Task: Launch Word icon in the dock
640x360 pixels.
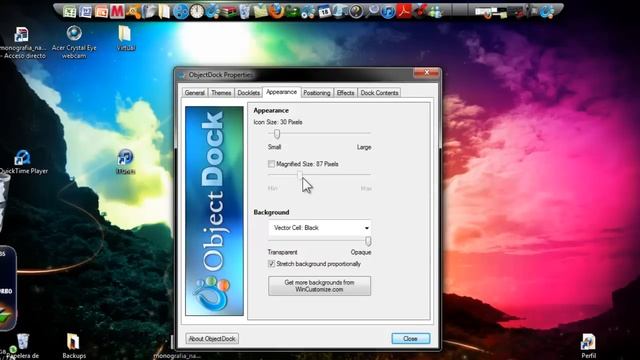Action: (85, 11)
